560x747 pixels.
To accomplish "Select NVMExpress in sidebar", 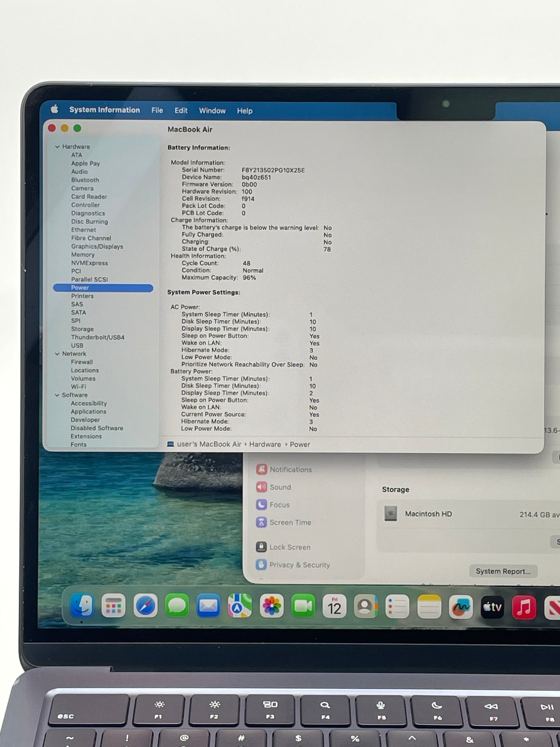I will (90, 263).
